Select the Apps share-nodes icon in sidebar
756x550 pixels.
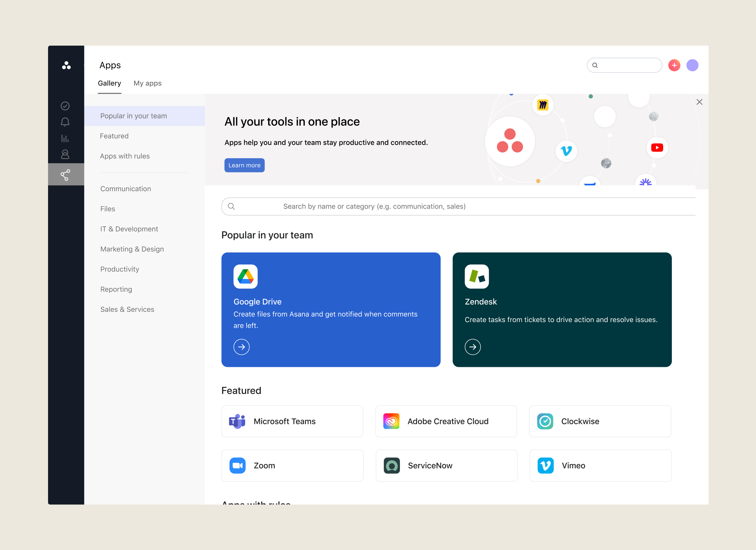point(65,175)
